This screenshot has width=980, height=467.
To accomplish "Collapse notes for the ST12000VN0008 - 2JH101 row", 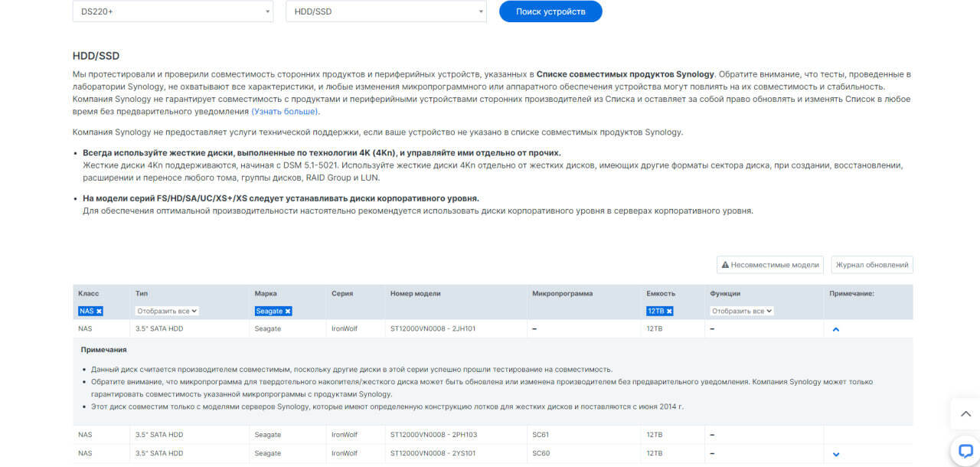I will [x=836, y=329].
